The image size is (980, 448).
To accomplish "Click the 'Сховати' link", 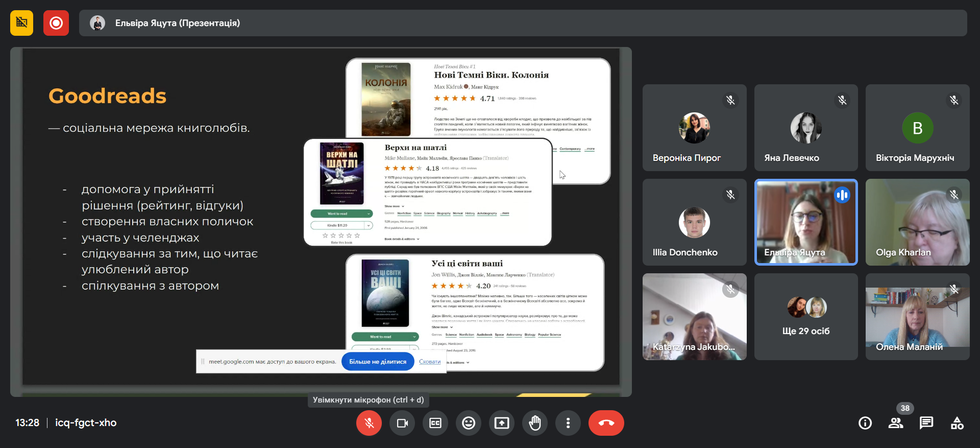I will coord(430,362).
